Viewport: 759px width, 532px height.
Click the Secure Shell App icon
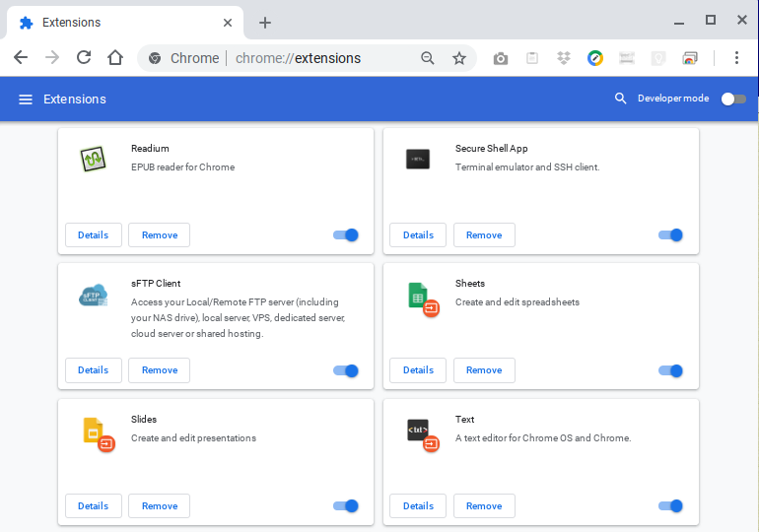coord(418,159)
